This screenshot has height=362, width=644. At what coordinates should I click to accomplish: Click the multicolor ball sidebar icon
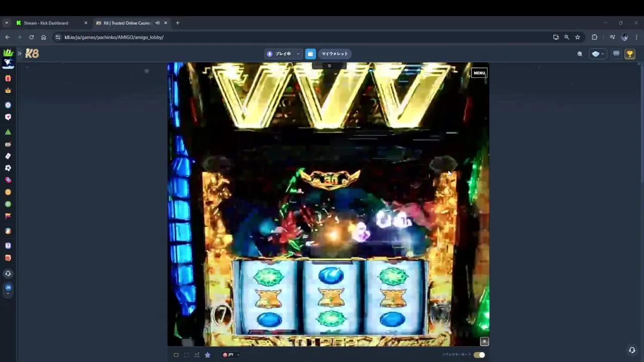pos(8,231)
